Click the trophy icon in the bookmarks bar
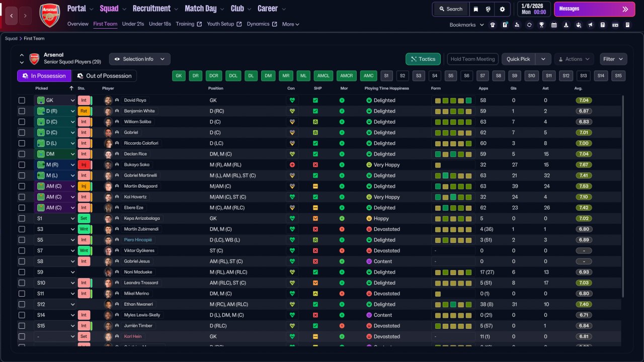Image resolution: width=644 pixels, height=362 pixels. [x=541, y=25]
